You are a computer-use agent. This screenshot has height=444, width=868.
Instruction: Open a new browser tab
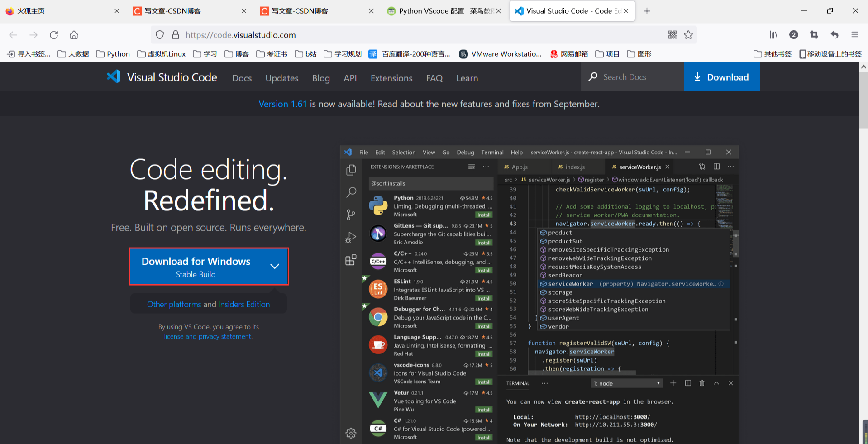click(647, 11)
